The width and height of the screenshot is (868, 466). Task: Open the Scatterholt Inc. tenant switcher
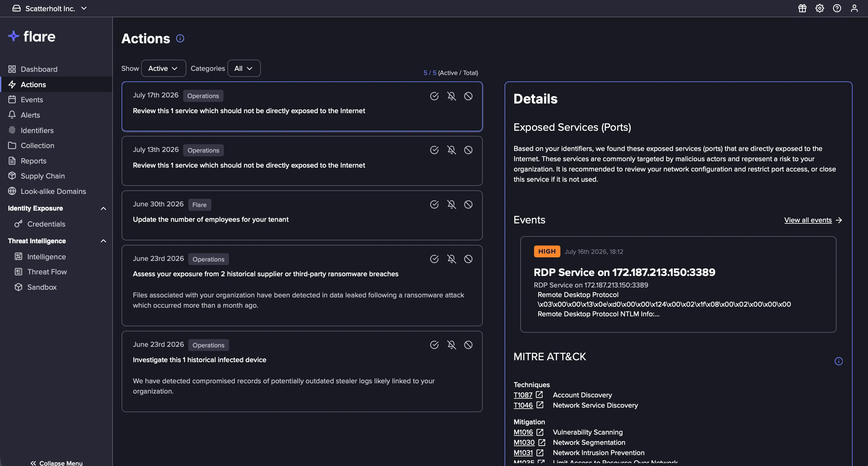[50, 8]
